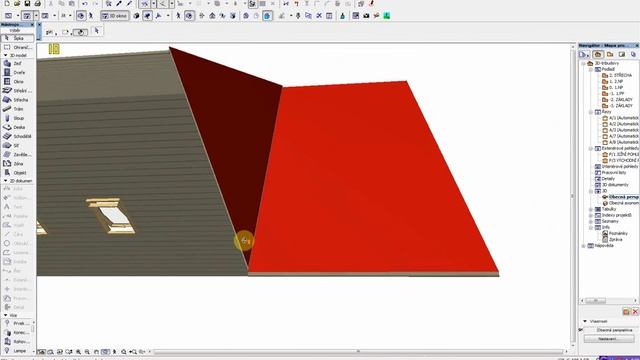The image size is (640, 360).
Task: Open story -2. ZÁKLADY in navigator
Action: tap(617, 100)
